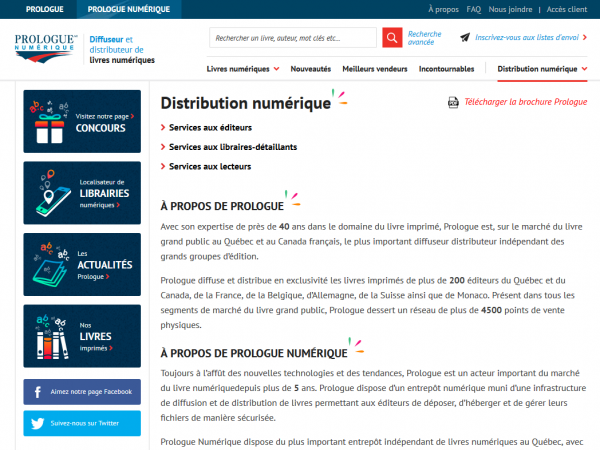Open the Localisateur de LIBRAIRIES numériques banner
Screen dimensions: 600x450
82,193
